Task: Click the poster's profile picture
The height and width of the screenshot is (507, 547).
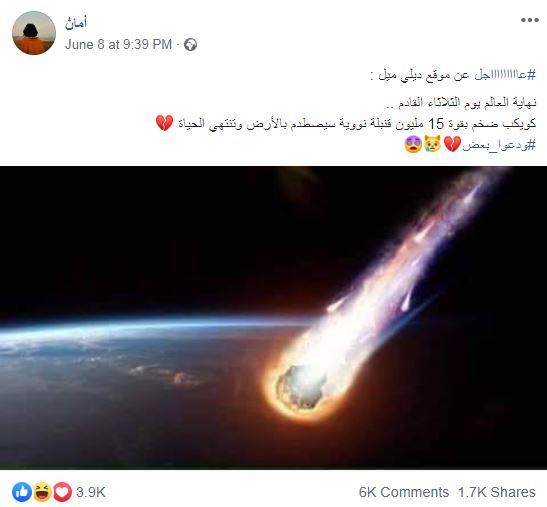Action: tap(34, 33)
